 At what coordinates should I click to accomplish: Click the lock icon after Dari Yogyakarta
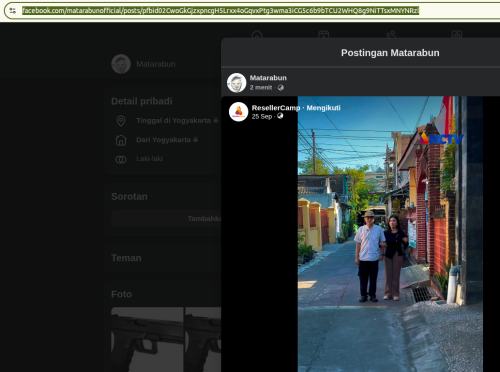point(195,139)
